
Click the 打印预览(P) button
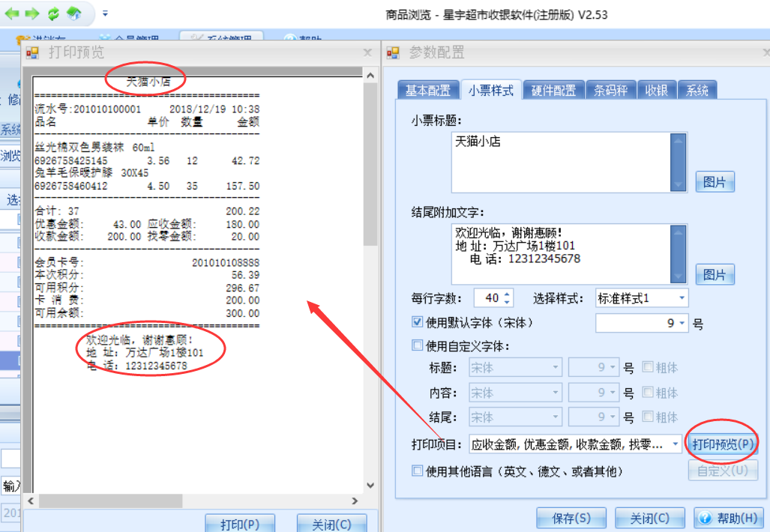pos(723,444)
